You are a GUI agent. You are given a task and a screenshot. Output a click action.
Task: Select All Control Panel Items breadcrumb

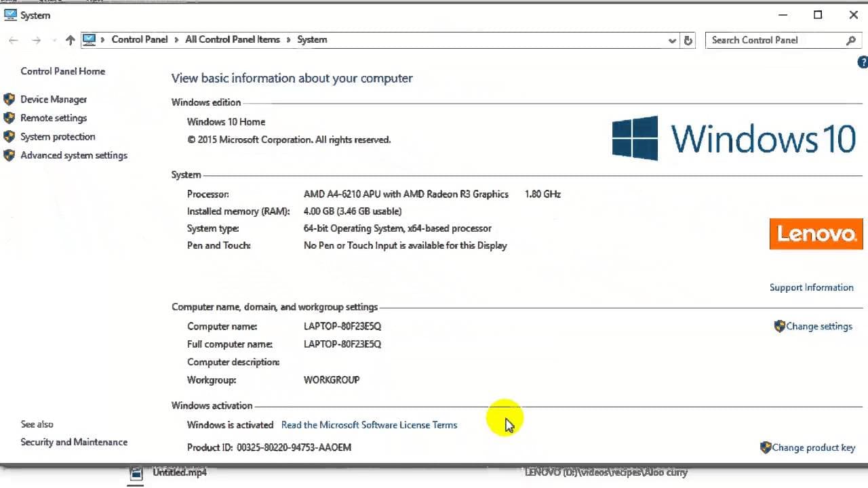[x=233, y=39]
